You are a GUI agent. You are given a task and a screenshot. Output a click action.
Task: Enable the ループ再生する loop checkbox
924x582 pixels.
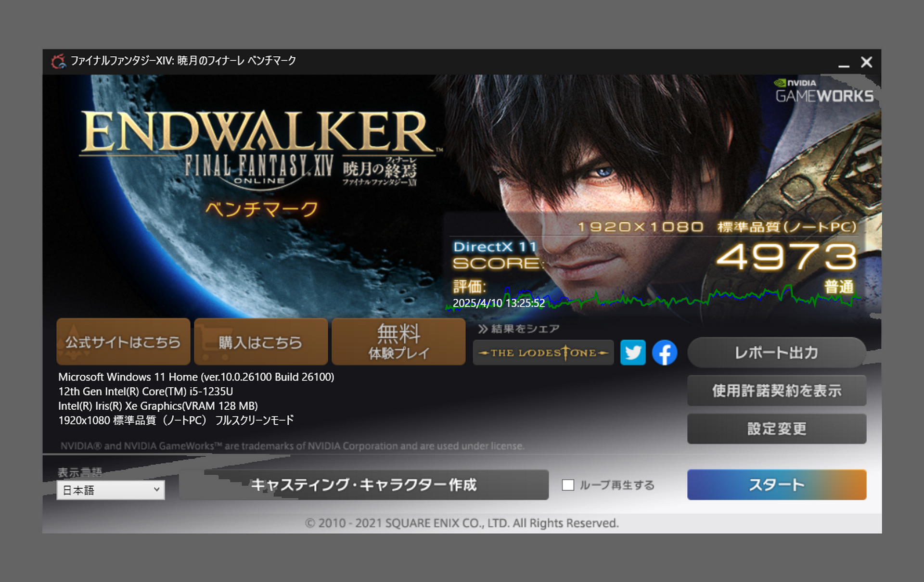click(x=568, y=485)
